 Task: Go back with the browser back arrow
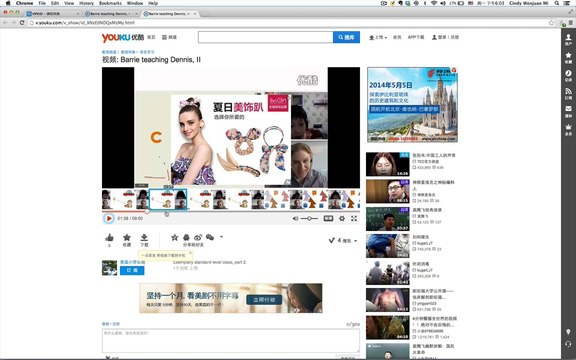point(5,22)
